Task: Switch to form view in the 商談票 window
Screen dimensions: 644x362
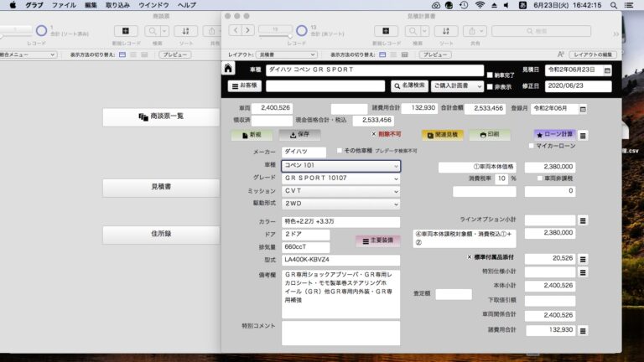Action: coord(122,54)
